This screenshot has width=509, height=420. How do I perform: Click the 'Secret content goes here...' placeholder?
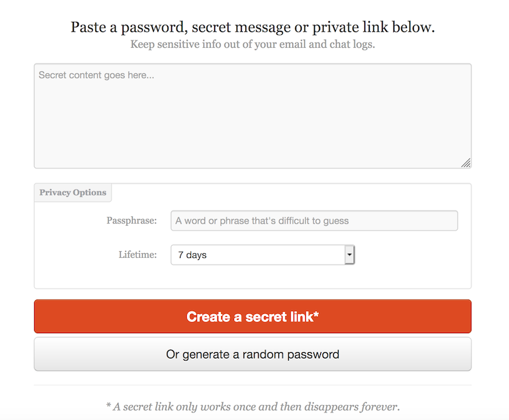(96, 75)
